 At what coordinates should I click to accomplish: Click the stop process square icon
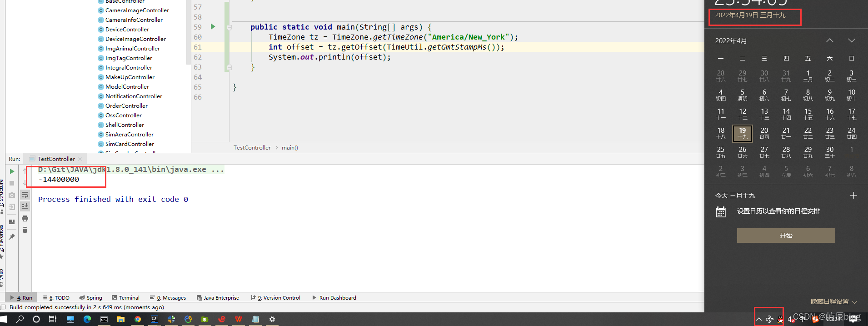[x=12, y=183]
